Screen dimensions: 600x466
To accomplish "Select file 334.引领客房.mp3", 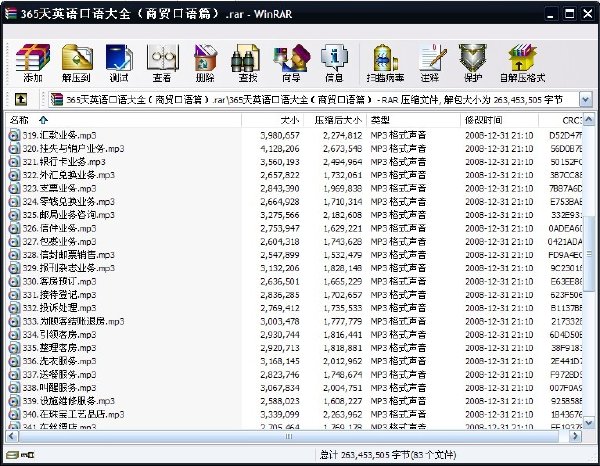I will tap(59, 334).
